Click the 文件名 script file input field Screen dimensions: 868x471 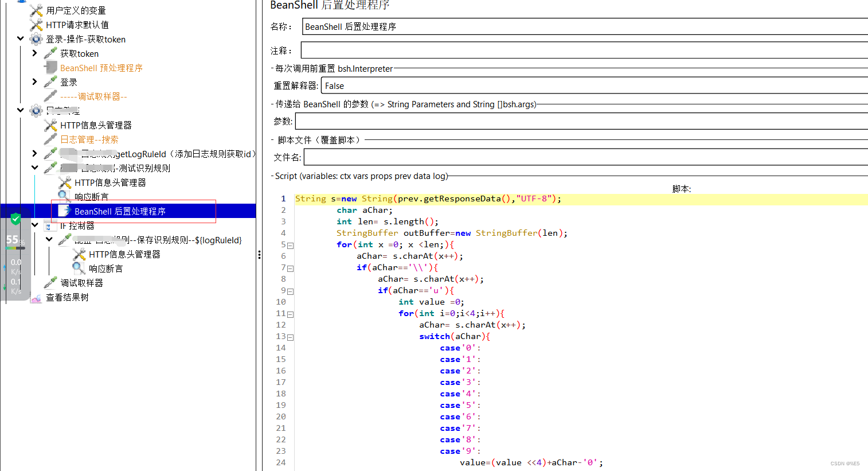(585, 157)
